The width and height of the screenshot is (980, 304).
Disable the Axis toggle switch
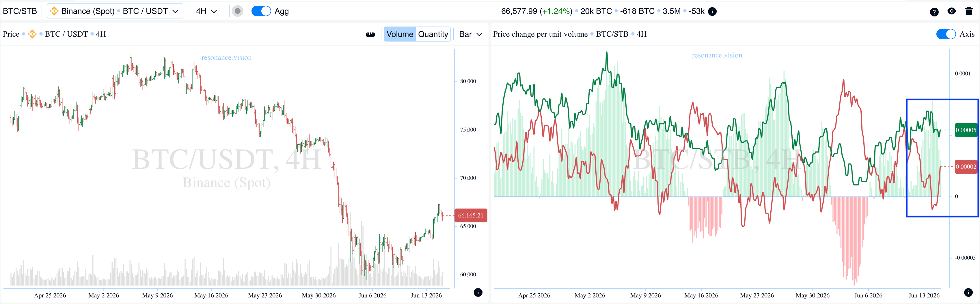tap(946, 34)
